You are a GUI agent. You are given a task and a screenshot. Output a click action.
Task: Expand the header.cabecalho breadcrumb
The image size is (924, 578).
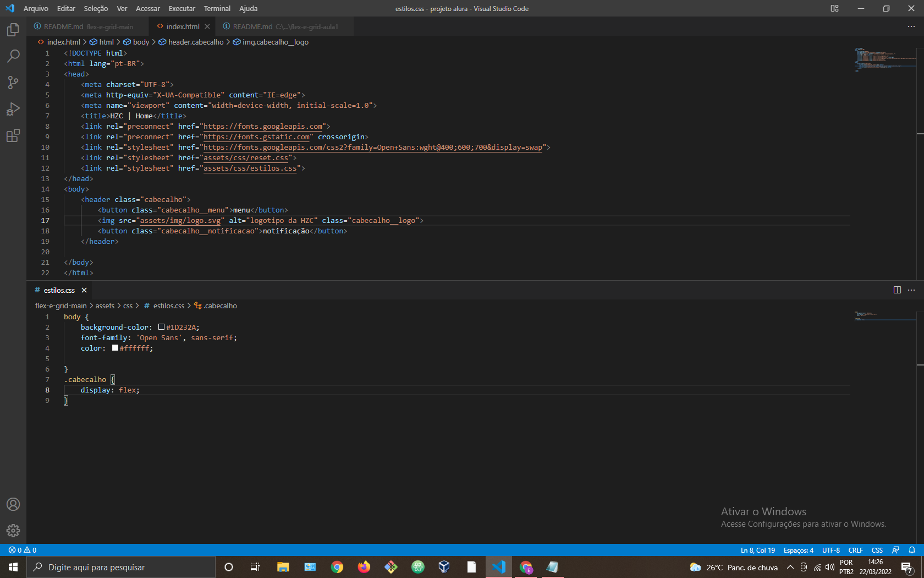191,42
